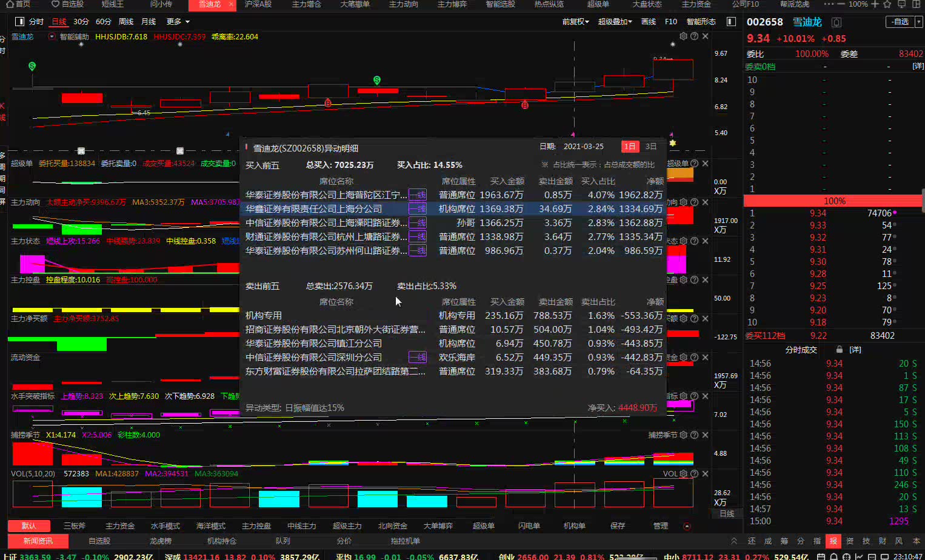
Task: Click the zoom plus icon beside 100%
Action: click(x=875, y=4)
